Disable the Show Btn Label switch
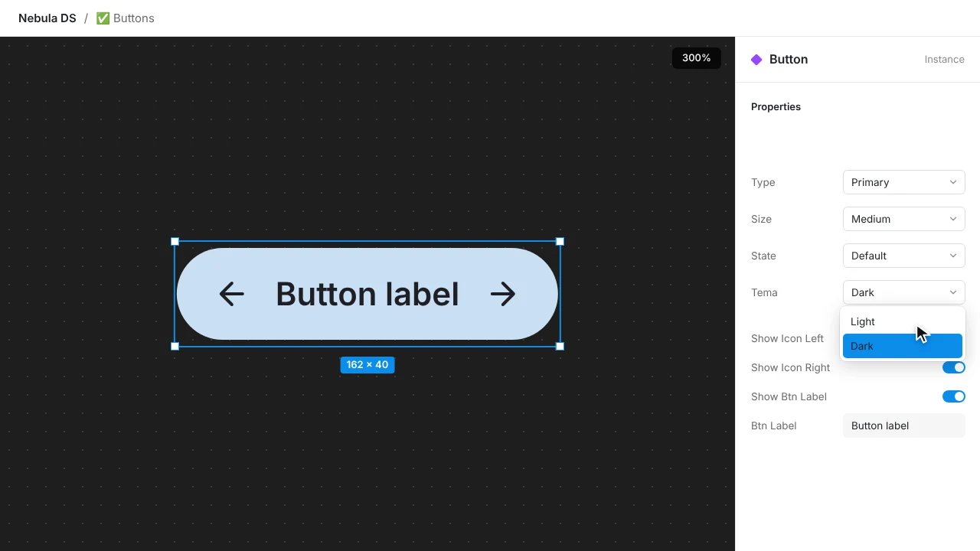The width and height of the screenshot is (980, 551). coord(954,396)
